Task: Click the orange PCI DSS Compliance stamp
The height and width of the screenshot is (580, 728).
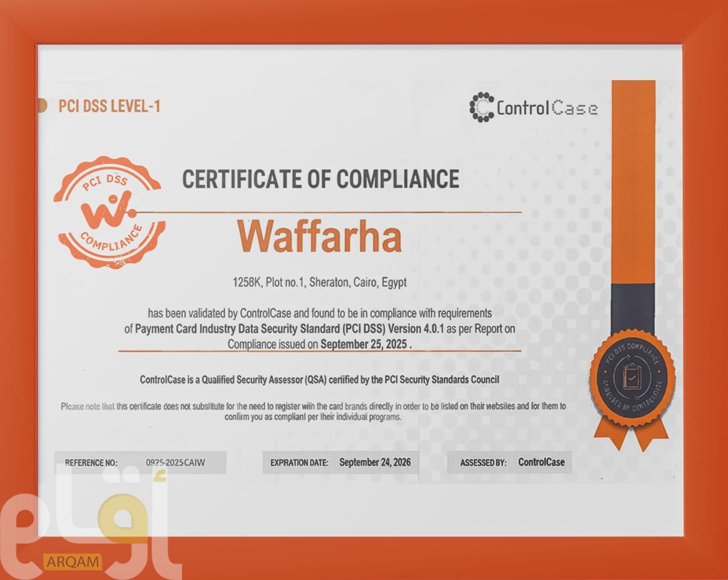Action: point(108,212)
